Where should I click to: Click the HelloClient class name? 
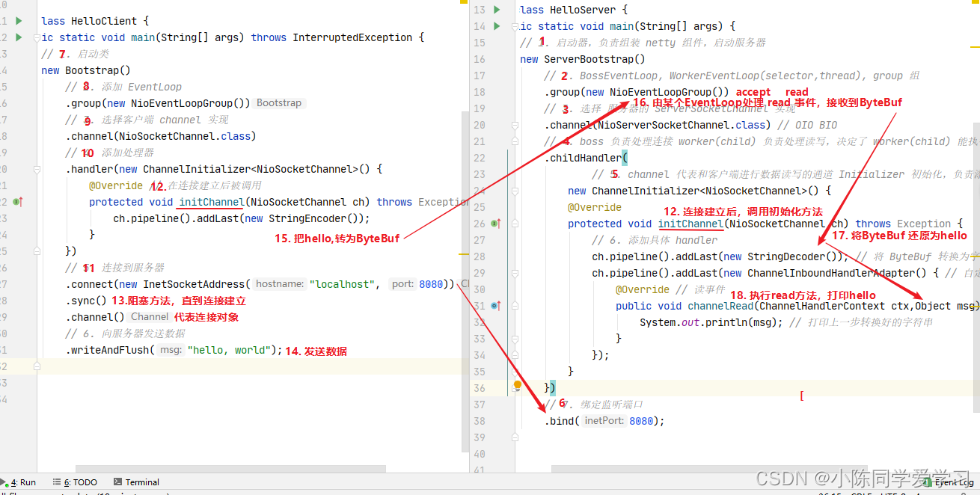pos(104,21)
